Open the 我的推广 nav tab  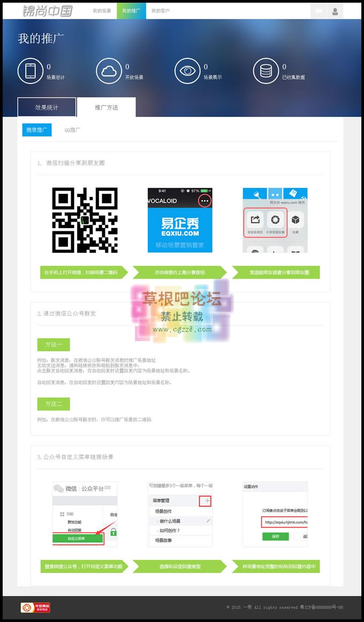(131, 11)
